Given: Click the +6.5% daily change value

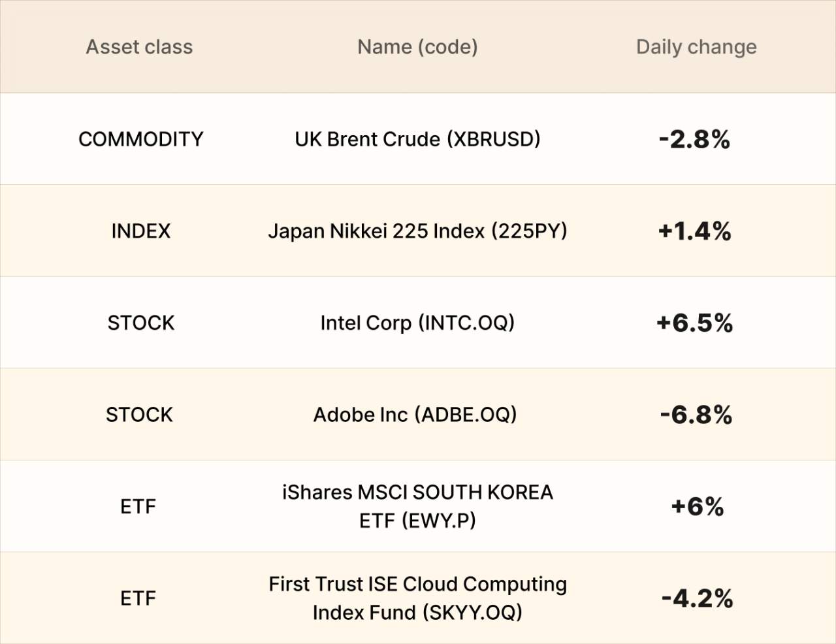Looking at the screenshot, I should coord(695,323).
